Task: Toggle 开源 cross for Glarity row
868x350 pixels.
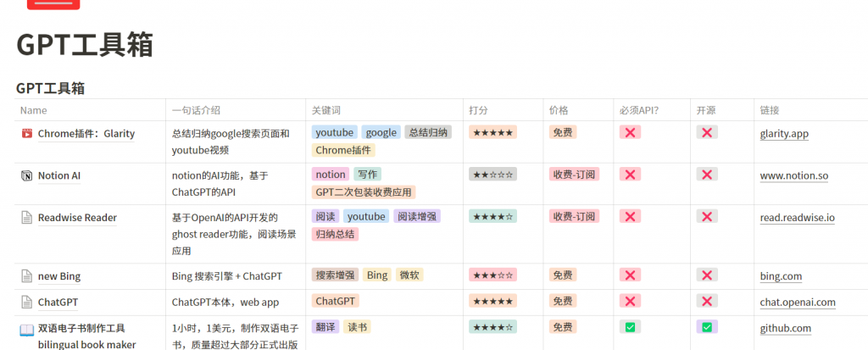Action: tap(707, 132)
